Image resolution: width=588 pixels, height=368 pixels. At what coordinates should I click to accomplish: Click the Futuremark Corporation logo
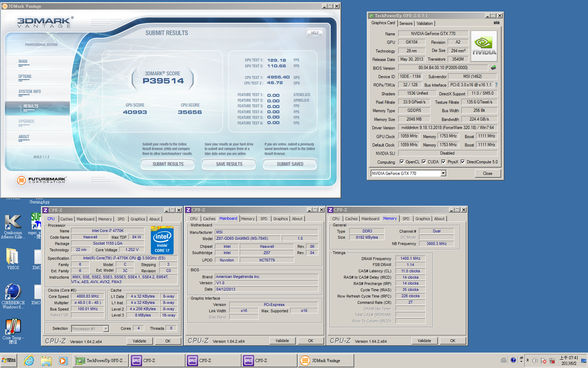tap(41, 180)
